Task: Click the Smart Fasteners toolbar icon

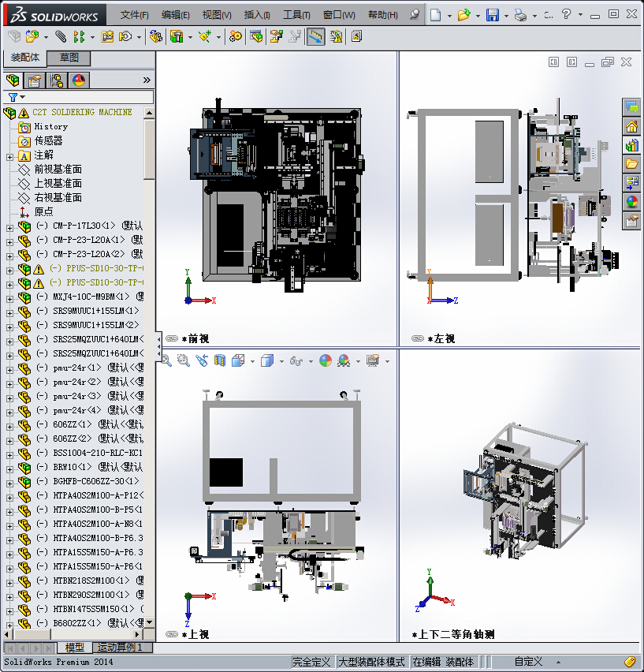Action: (x=107, y=36)
